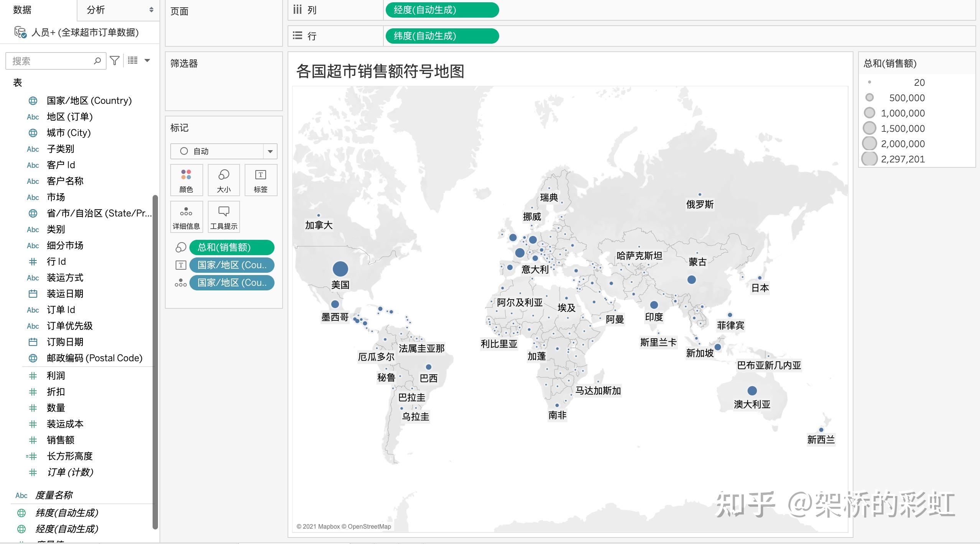This screenshot has width=980, height=544.
Task: Open the Detail (详细信息) marks button
Action: tap(186, 217)
